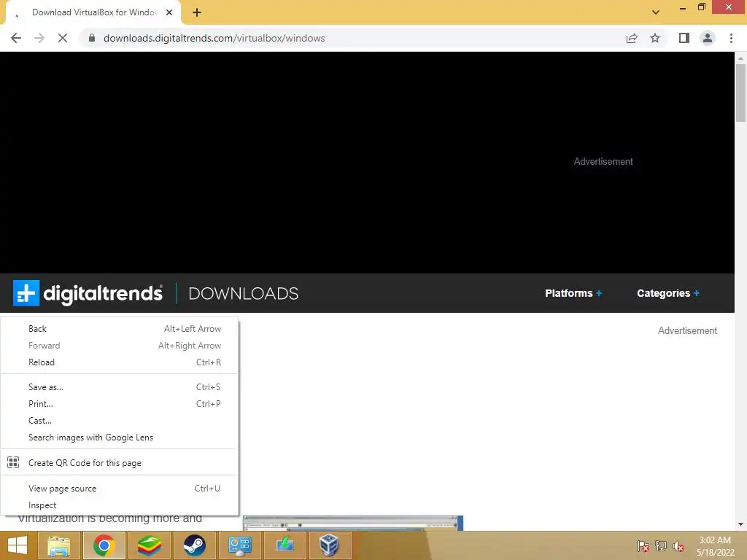The height and width of the screenshot is (560, 747).
Task: Open a new tab with plus button
Action: coord(197,13)
